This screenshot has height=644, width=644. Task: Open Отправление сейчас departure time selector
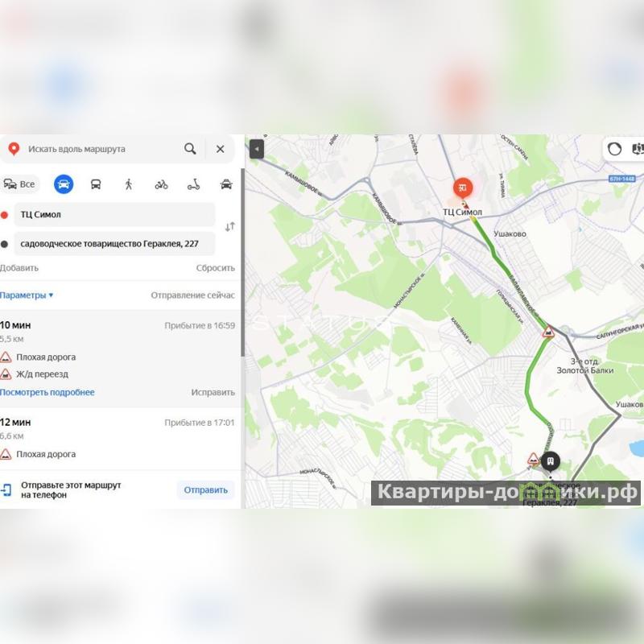(192, 295)
